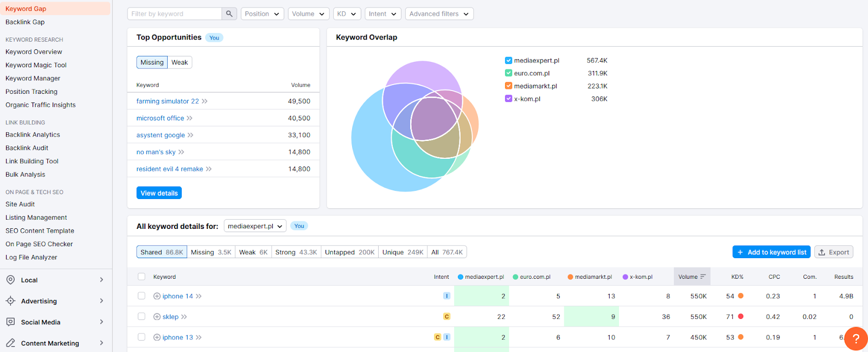Open the mediaexpert.pl domain selector dropdown
The height and width of the screenshot is (352, 868).
click(255, 226)
